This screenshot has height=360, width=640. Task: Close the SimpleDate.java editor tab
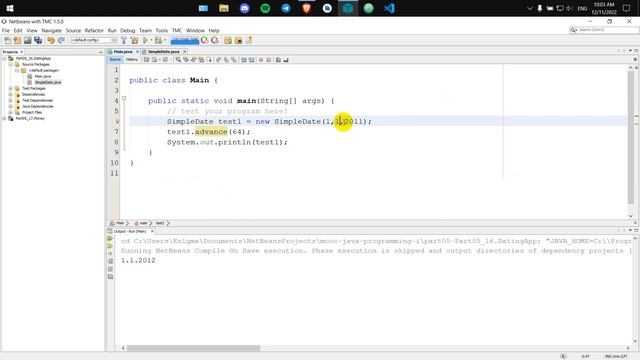click(x=184, y=52)
